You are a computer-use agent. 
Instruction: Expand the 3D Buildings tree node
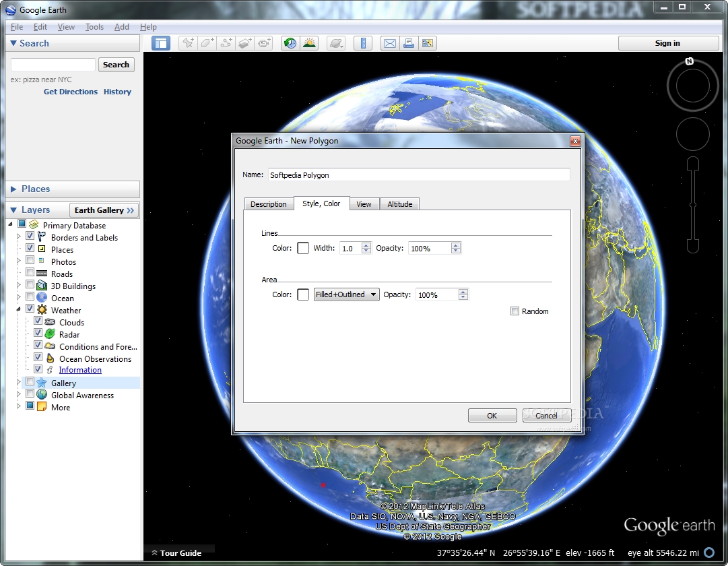19,285
